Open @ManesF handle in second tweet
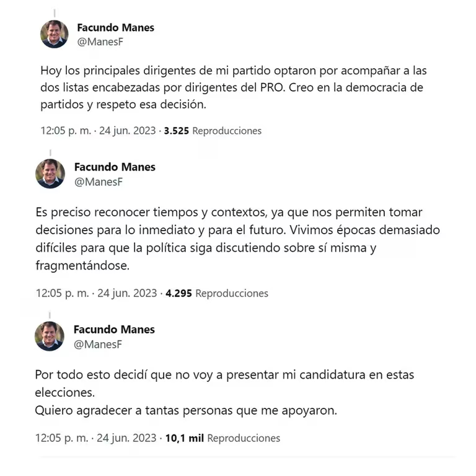Image resolution: width=476 pixels, height=476 pixels. click(99, 182)
